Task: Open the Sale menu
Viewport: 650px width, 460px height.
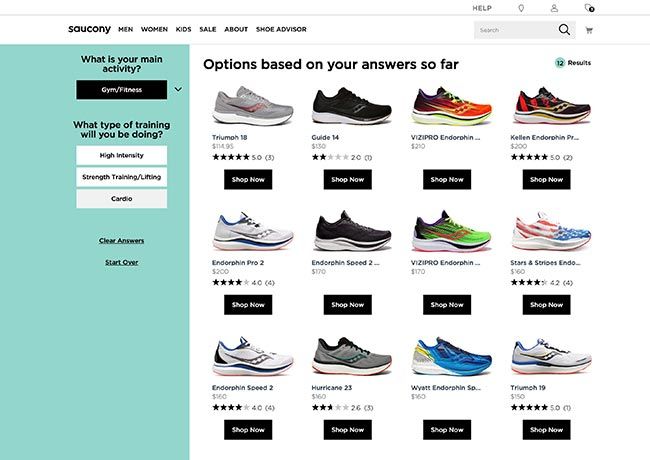Action: (208, 29)
